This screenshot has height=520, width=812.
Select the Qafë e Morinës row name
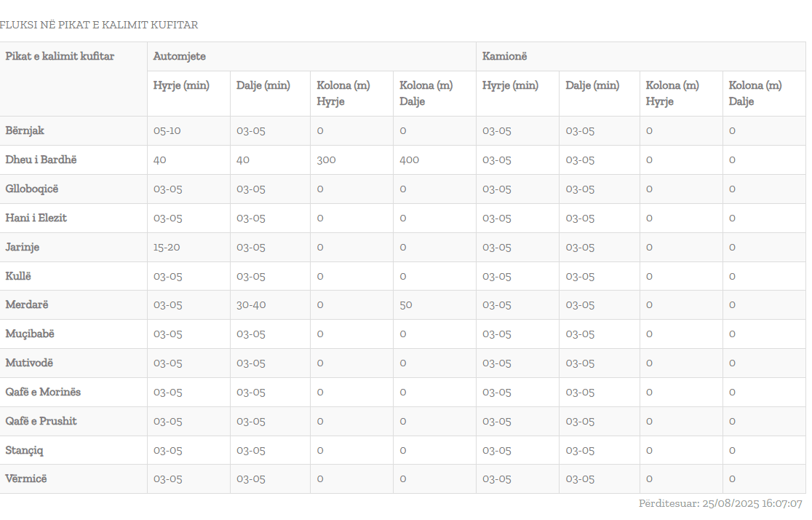pyautogui.click(x=43, y=392)
